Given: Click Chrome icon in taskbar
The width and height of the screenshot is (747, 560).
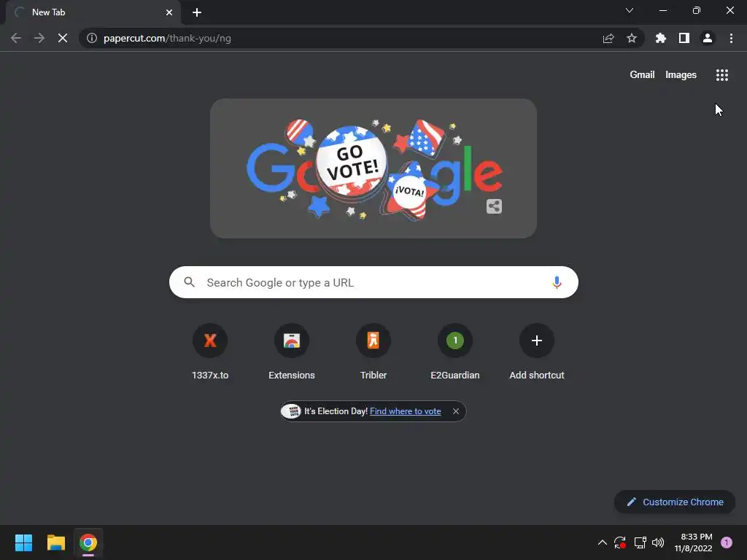Looking at the screenshot, I should [x=88, y=542].
